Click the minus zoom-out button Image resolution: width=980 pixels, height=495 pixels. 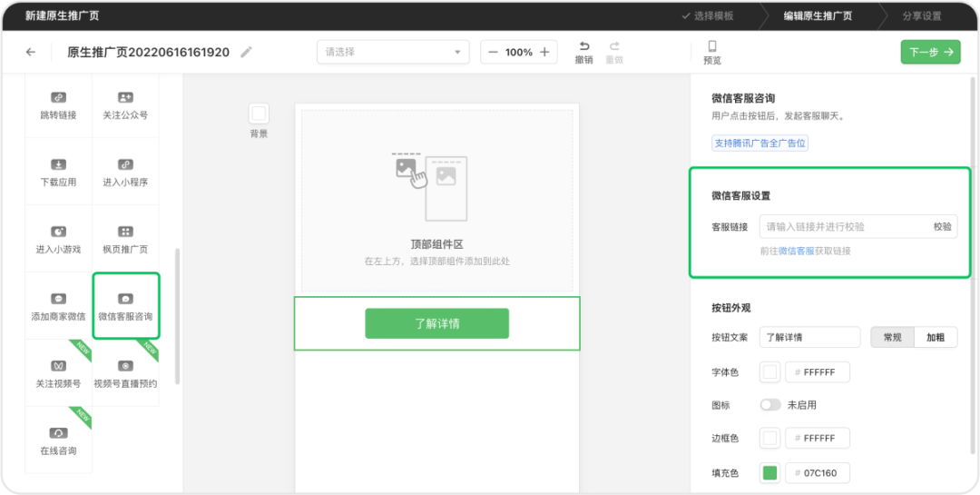click(x=493, y=52)
